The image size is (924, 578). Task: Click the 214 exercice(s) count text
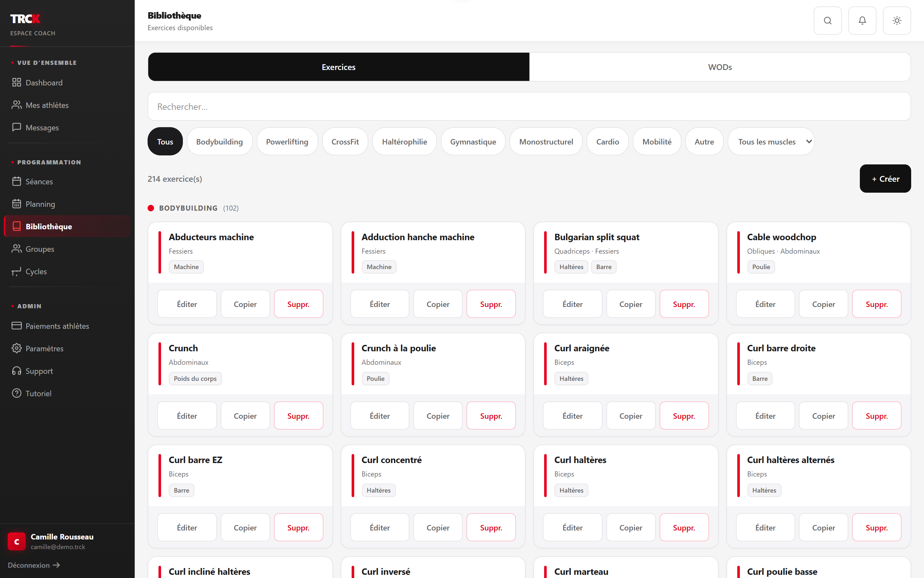tap(175, 179)
